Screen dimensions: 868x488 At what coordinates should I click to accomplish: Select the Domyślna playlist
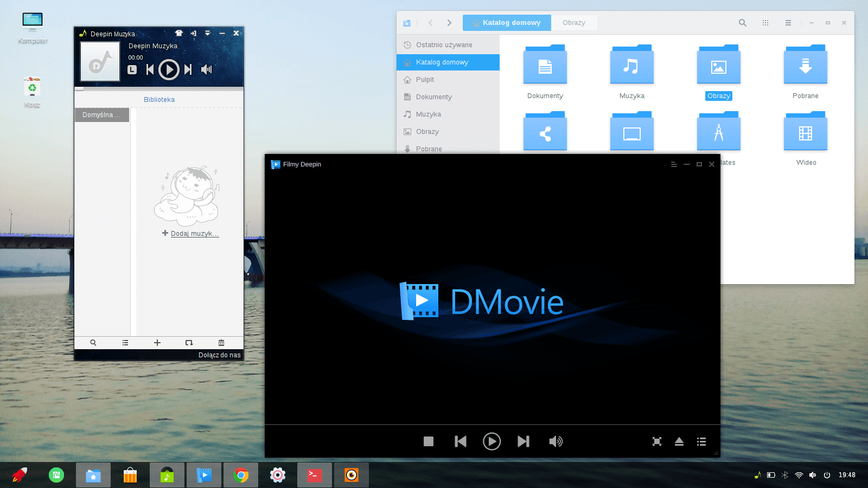click(102, 115)
